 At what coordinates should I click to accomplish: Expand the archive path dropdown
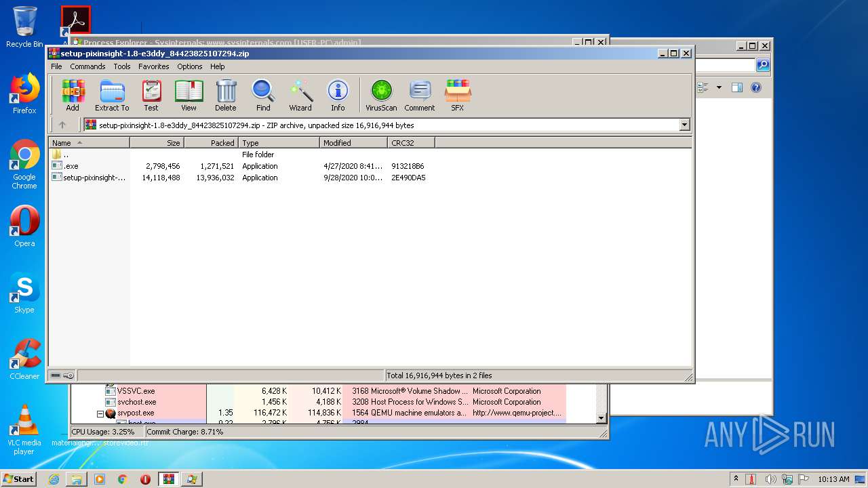[684, 125]
